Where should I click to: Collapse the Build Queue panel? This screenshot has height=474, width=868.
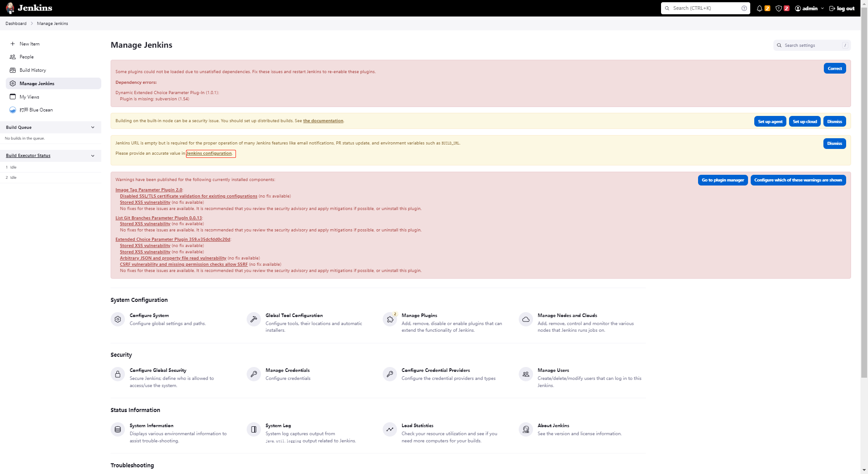tap(93, 128)
